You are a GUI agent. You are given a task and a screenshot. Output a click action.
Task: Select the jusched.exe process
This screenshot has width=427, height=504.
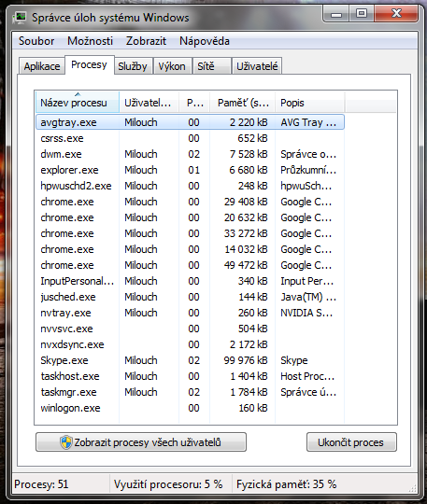[x=190, y=297]
